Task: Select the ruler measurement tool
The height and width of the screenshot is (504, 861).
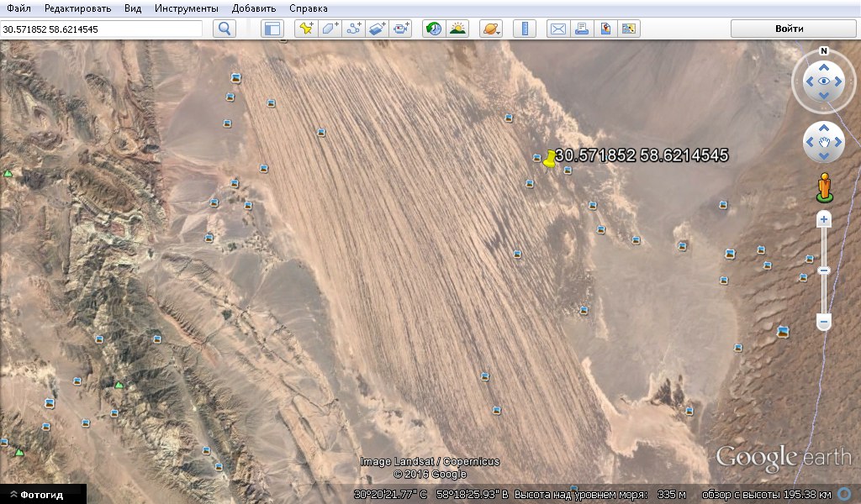Action: point(525,29)
